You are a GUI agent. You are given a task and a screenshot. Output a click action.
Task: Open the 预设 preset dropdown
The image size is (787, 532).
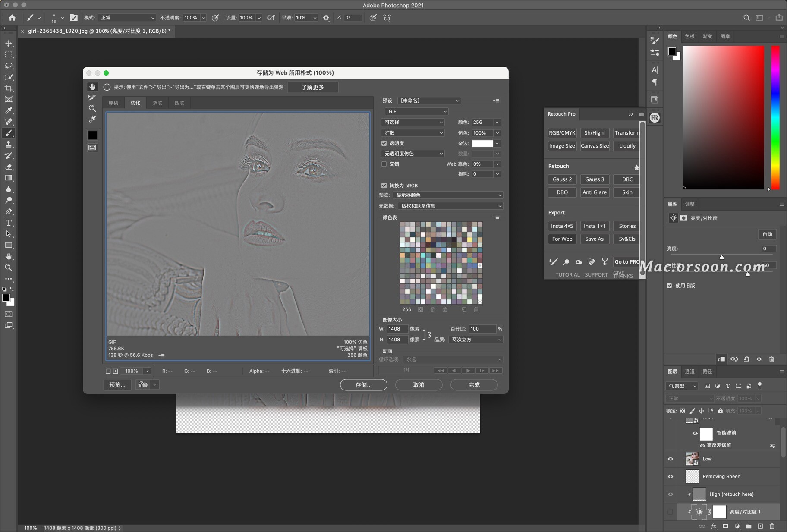(429, 101)
